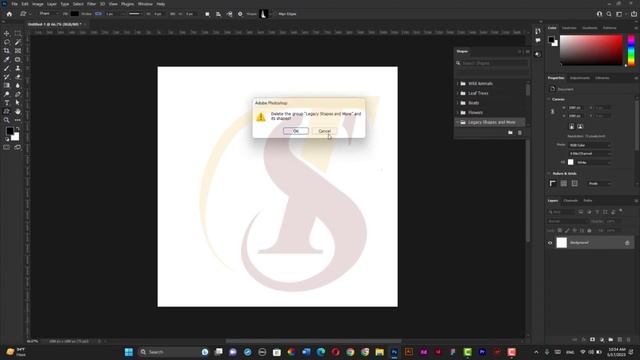Reset default foreground and background colors
The width and height of the screenshot is (640, 360).
[7, 139]
